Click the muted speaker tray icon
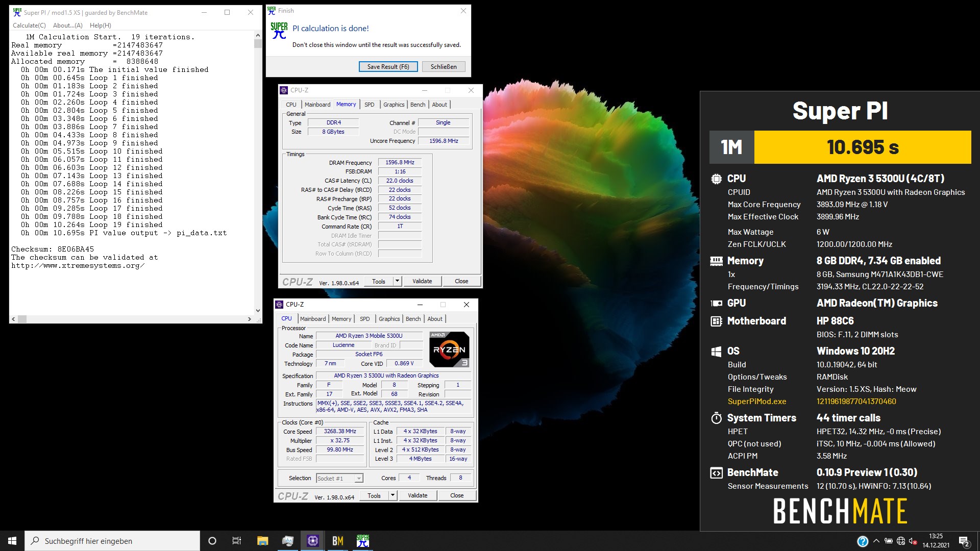This screenshot has height=551, width=980. click(x=913, y=541)
